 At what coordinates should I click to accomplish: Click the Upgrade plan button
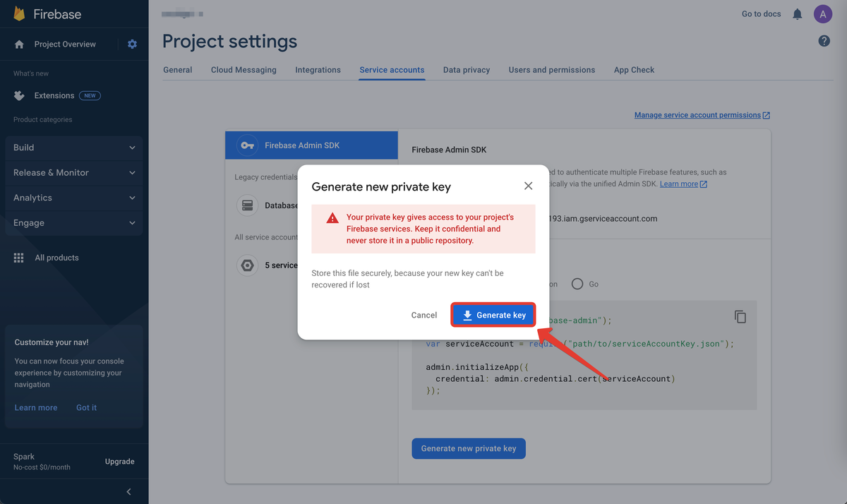[120, 462]
